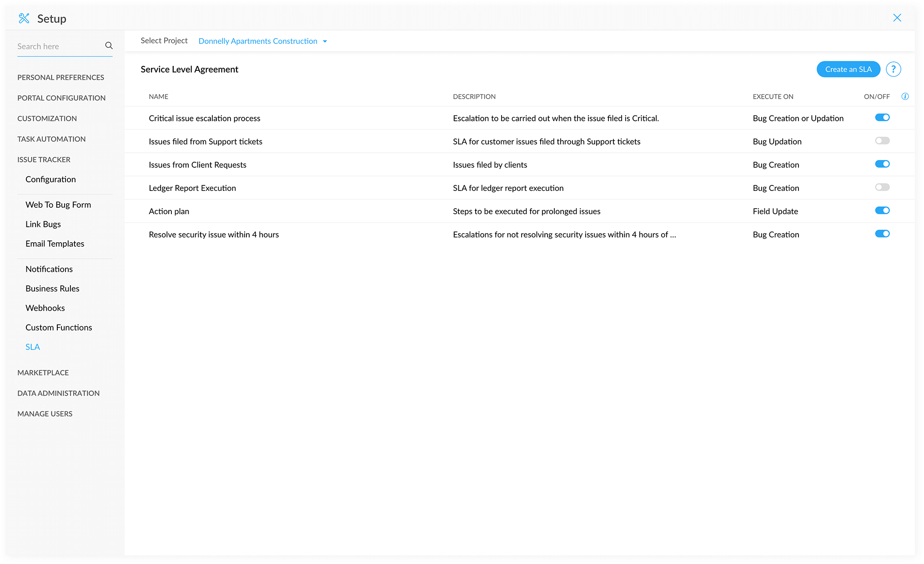Open Marketplace section
Screen dimensions: 924x564
pos(43,373)
